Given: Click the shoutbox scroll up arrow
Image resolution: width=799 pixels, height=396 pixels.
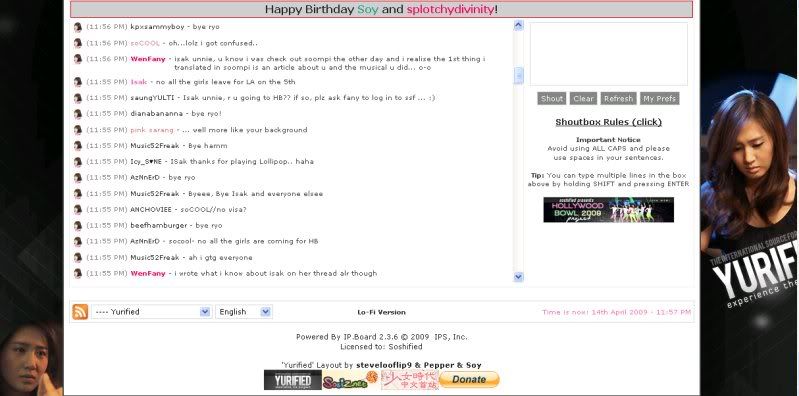Looking at the screenshot, I should (519, 25).
